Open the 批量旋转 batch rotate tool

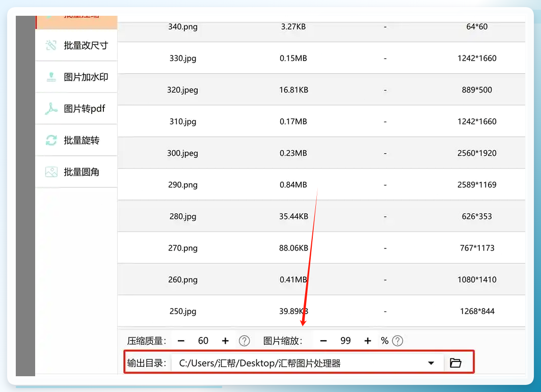[76, 141]
